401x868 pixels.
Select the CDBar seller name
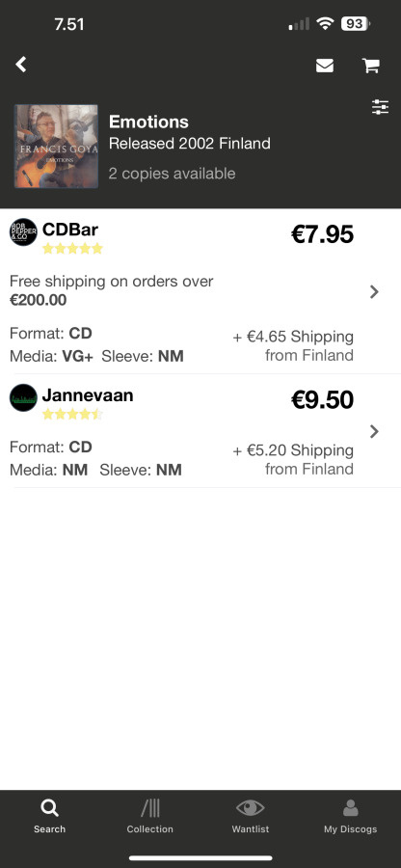coord(70,229)
